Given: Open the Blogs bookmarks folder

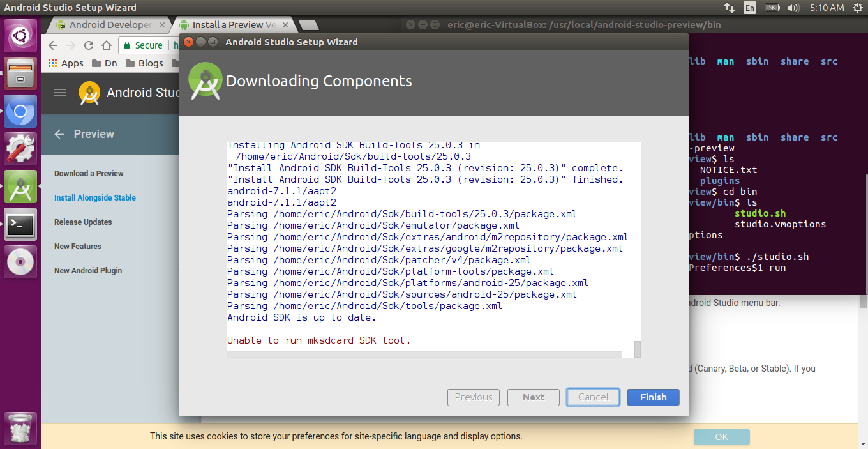Looking at the screenshot, I should [x=144, y=63].
